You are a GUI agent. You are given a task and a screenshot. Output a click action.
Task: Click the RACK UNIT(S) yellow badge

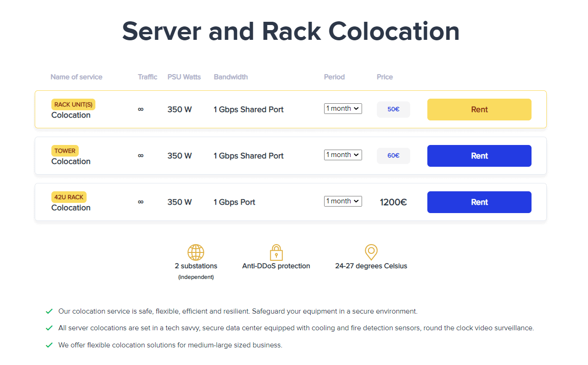(73, 104)
